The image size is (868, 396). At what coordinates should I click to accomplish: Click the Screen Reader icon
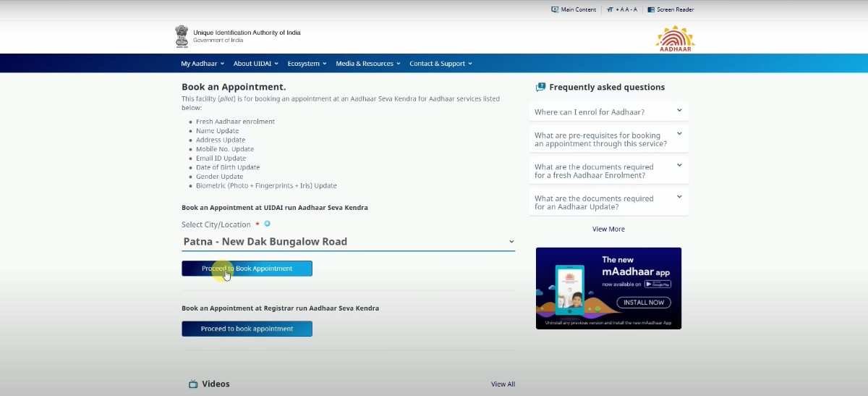click(x=651, y=9)
